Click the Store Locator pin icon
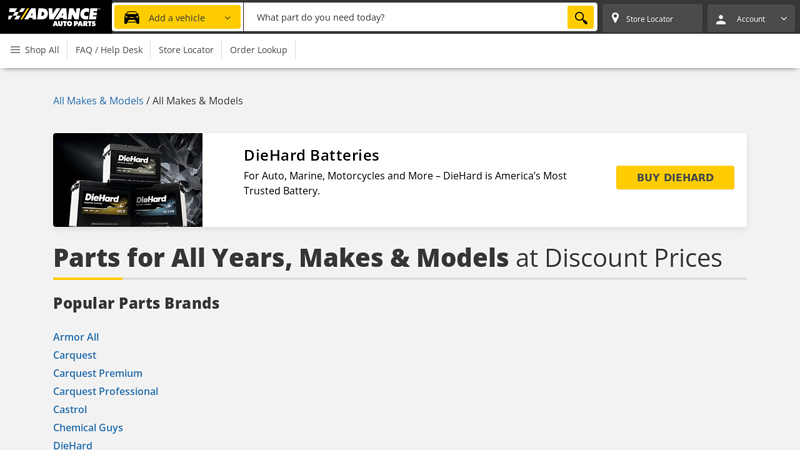The width and height of the screenshot is (800, 450). point(615,18)
